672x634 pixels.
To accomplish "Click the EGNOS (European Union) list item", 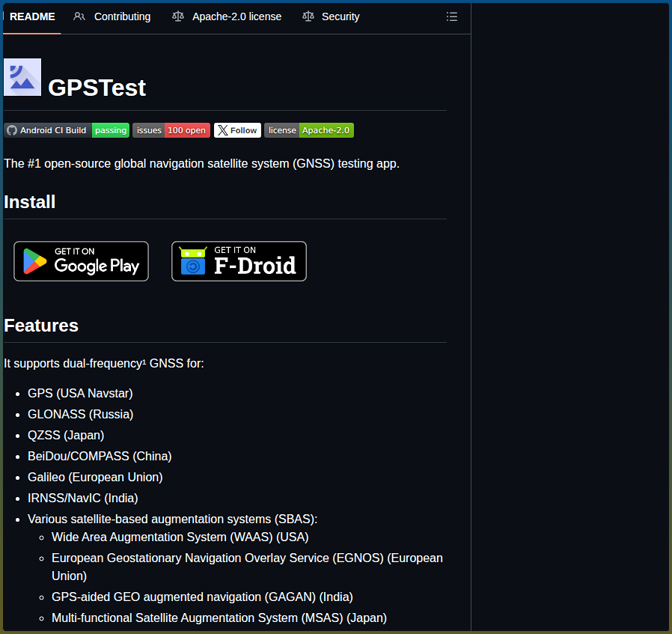I will point(247,567).
